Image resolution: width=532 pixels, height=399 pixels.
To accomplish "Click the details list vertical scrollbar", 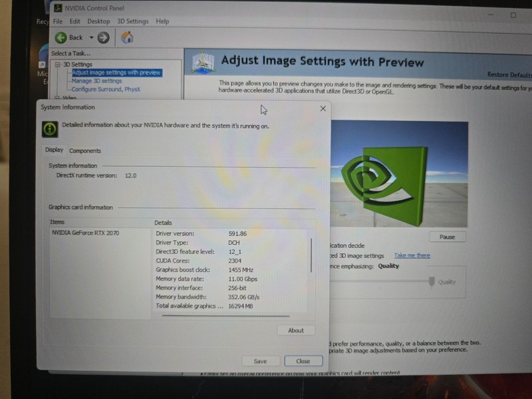I will click(311, 255).
